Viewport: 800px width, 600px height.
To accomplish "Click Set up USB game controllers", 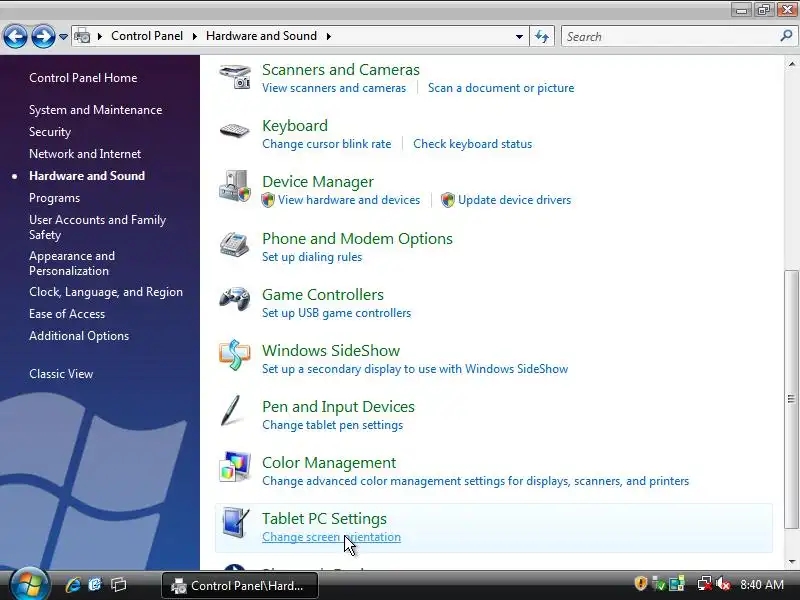I will point(336,313).
